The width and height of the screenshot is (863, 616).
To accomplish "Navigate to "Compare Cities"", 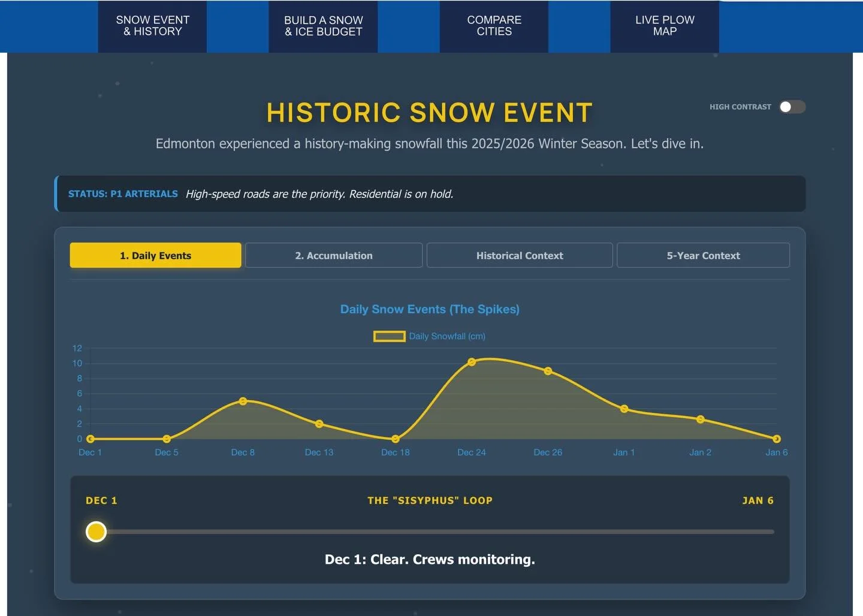I will tap(493, 26).
